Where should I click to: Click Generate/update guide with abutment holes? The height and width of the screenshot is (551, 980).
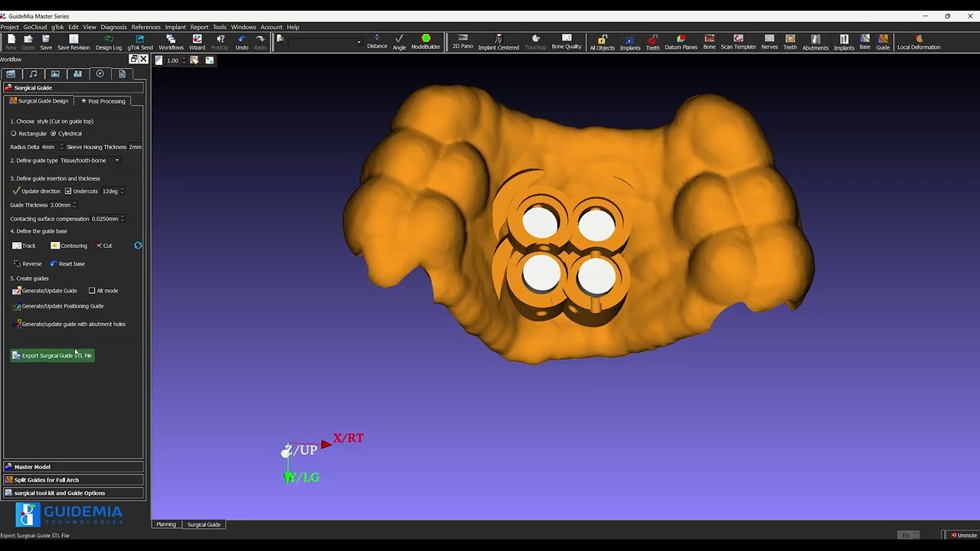69,324
